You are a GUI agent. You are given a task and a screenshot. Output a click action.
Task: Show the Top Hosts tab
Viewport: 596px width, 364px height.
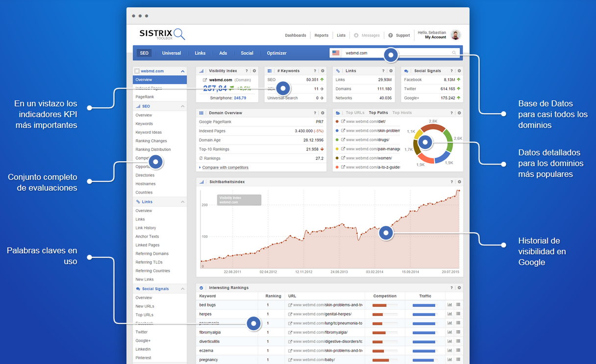402,113
